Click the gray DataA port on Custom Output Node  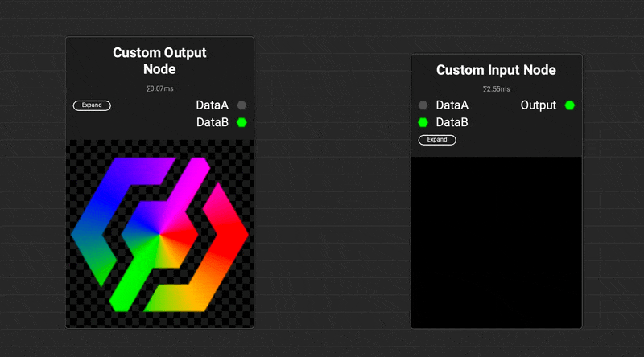click(242, 105)
